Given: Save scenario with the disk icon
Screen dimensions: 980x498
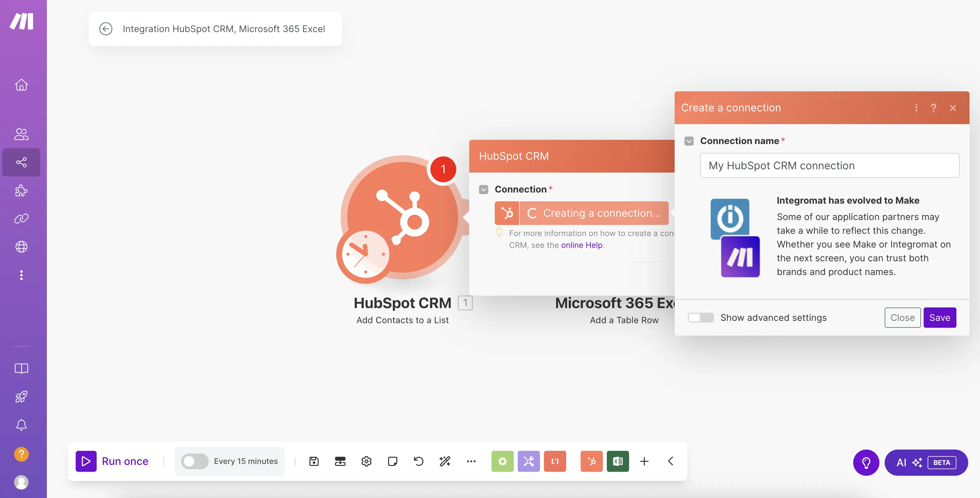Looking at the screenshot, I should 314,461.
